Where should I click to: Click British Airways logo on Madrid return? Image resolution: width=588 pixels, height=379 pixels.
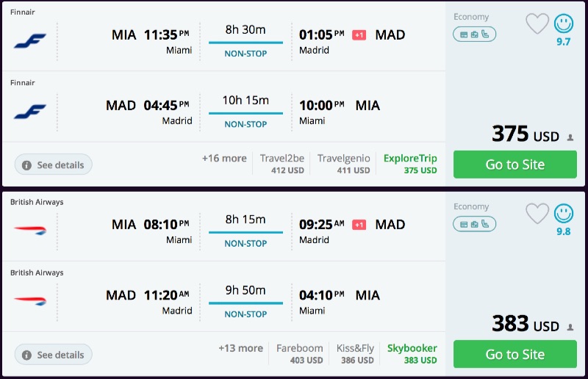[29, 301]
